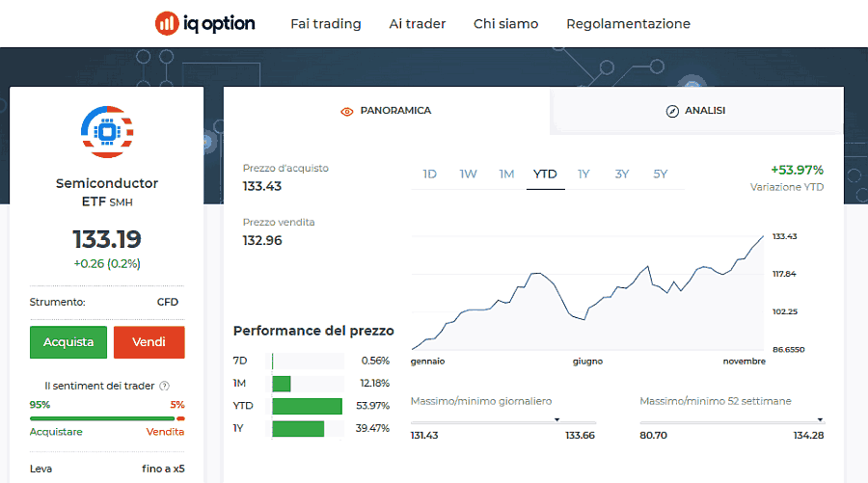Expand the Chi siamo menu
This screenshot has height=483, width=868.
click(505, 23)
